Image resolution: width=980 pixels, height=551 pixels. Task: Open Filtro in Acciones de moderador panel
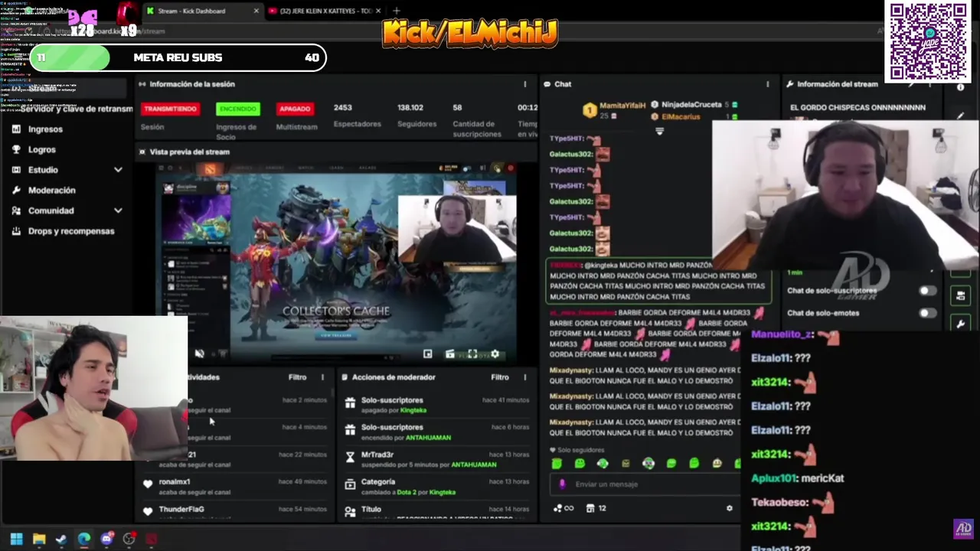[x=499, y=377]
